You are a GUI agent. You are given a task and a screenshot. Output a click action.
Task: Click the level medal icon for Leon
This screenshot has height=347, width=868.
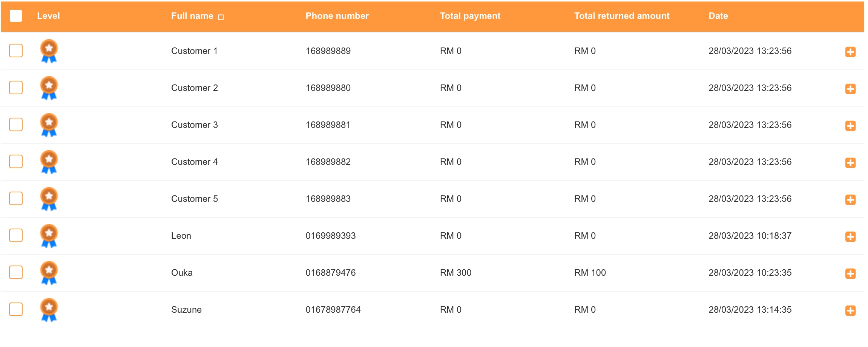(49, 236)
